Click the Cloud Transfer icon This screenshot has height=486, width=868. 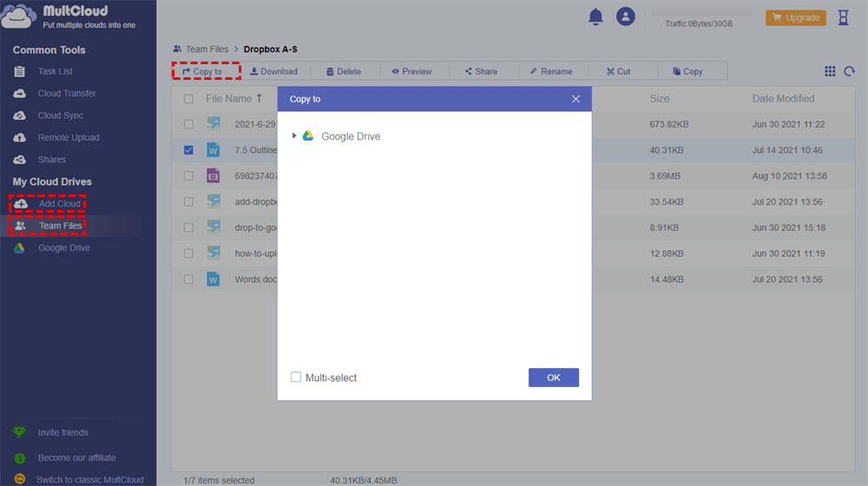19,94
